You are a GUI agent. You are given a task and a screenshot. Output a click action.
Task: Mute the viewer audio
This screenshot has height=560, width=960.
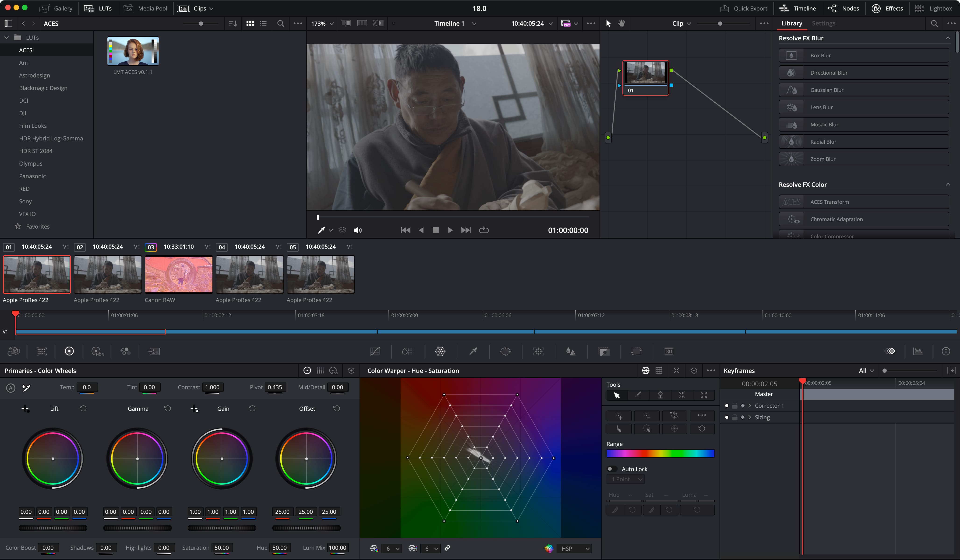pyautogui.click(x=358, y=230)
